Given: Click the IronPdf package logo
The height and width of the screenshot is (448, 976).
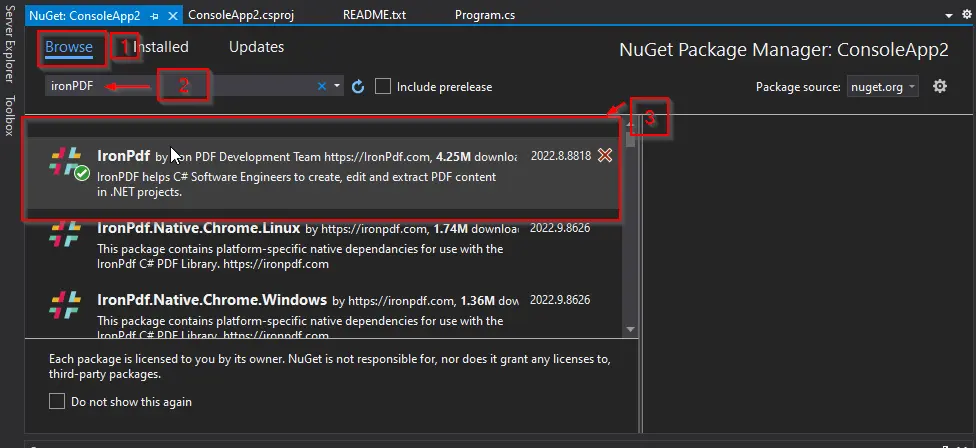Looking at the screenshot, I should click(x=65, y=161).
